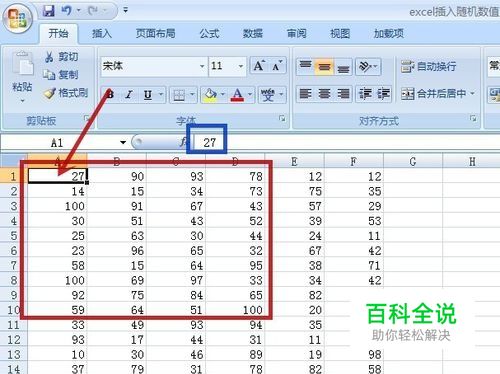Open the 加载项 tab

[x=389, y=33]
